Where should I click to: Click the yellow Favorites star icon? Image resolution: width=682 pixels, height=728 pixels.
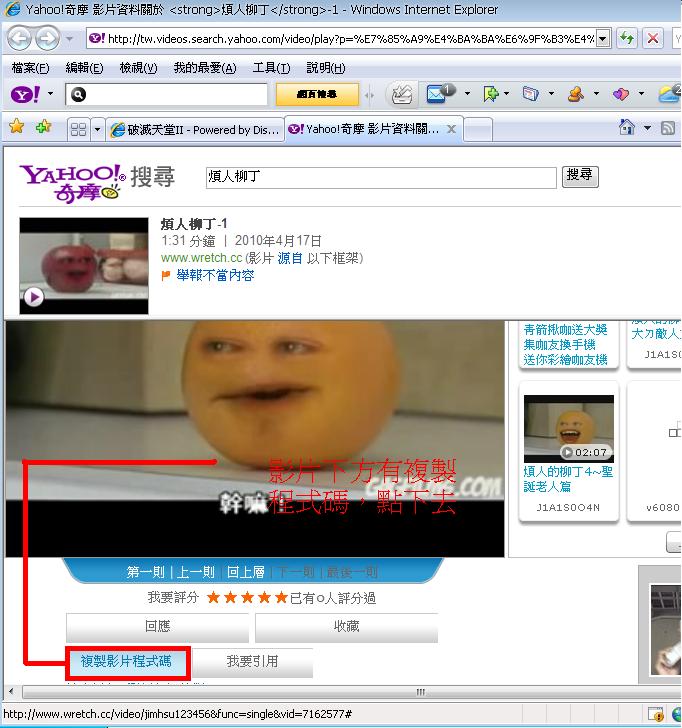tap(17, 127)
